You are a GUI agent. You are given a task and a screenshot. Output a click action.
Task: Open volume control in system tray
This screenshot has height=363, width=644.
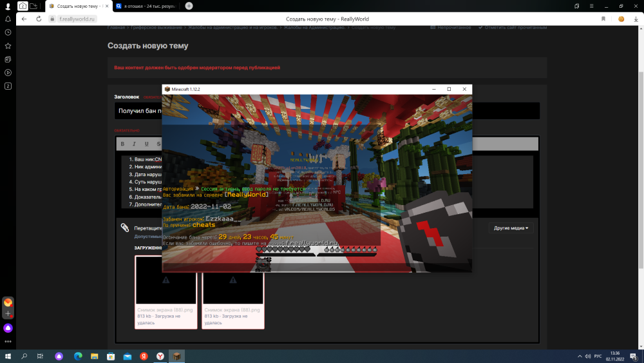(x=588, y=357)
